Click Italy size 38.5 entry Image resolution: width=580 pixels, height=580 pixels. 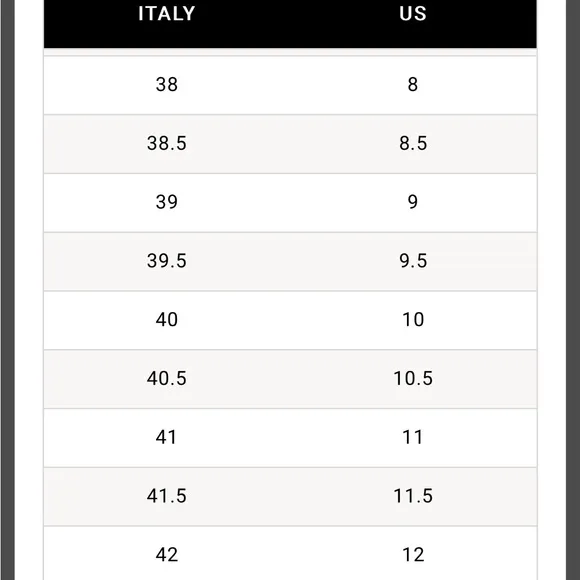click(166, 143)
